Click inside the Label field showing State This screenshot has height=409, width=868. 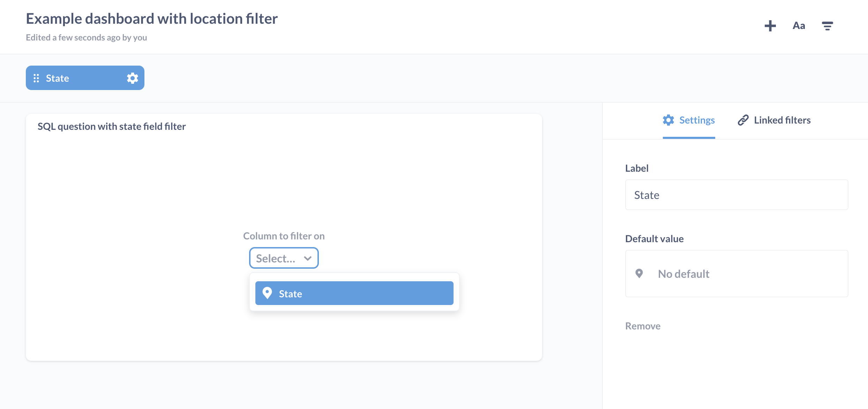coord(736,195)
